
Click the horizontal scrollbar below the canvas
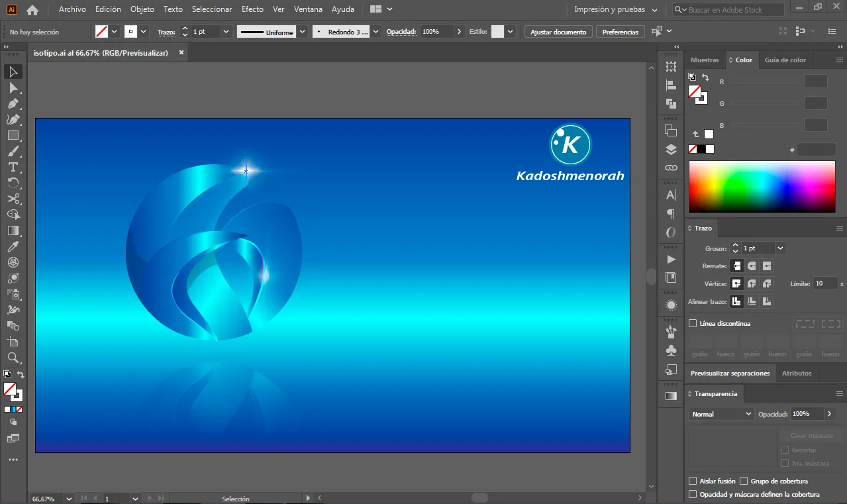click(x=480, y=498)
